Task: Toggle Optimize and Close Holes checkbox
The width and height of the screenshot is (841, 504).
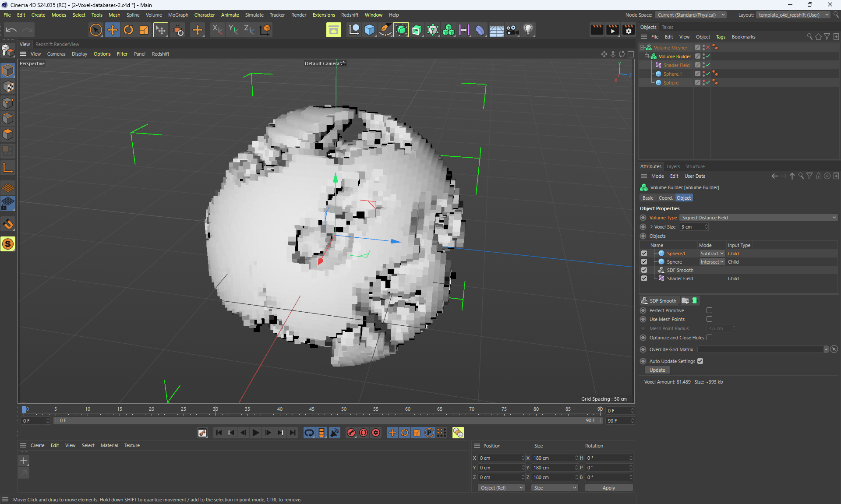Action: pos(709,338)
